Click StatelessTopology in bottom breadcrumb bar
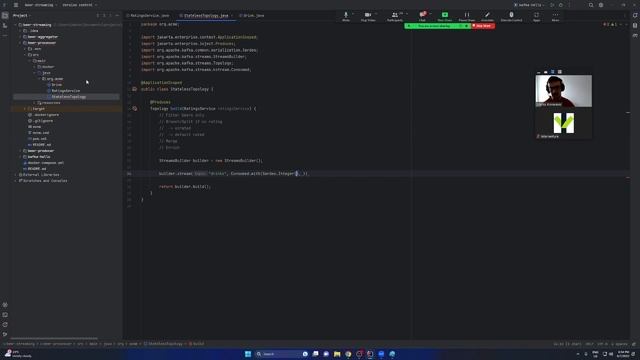Image resolution: width=640 pixels, height=360 pixels. pyautogui.click(x=163, y=344)
